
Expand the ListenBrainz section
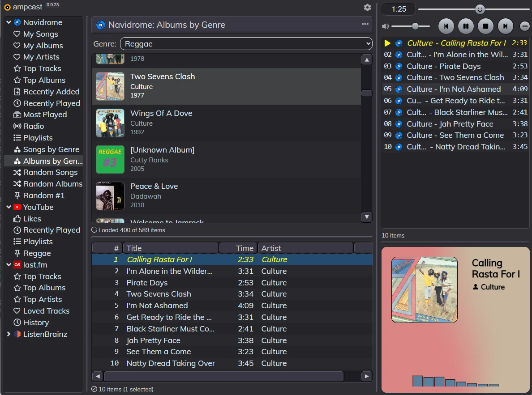[x=9, y=334]
